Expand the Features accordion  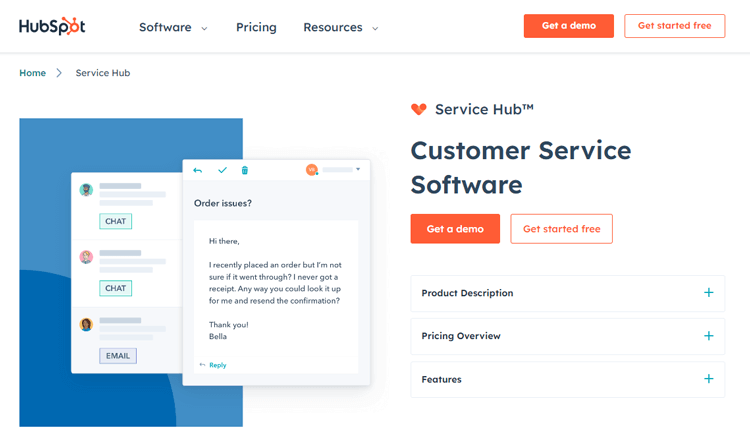click(568, 380)
